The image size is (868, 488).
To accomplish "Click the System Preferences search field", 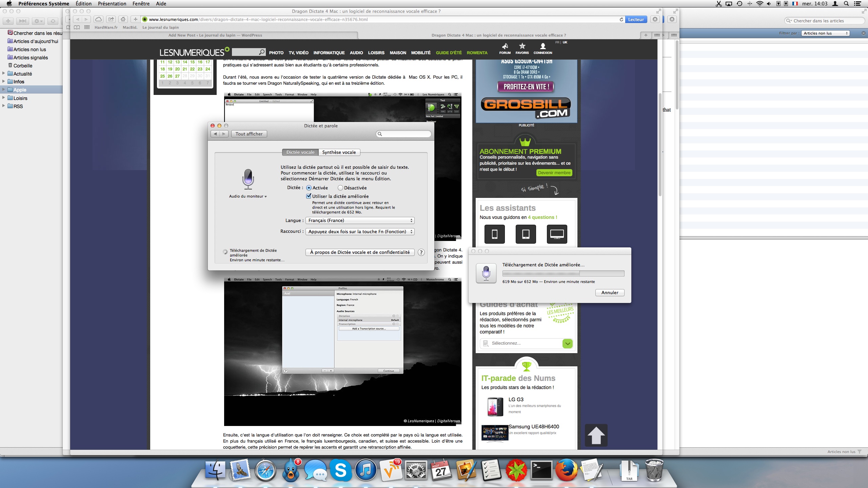I will [x=403, y=134].
